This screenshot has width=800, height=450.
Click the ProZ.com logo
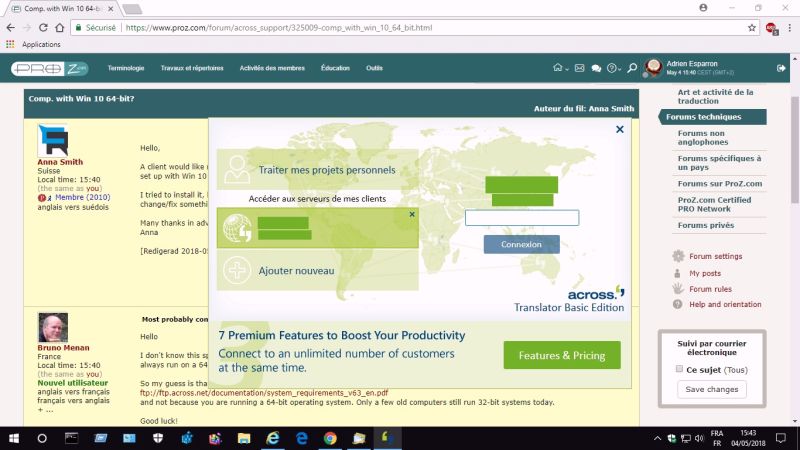point(49,68)
